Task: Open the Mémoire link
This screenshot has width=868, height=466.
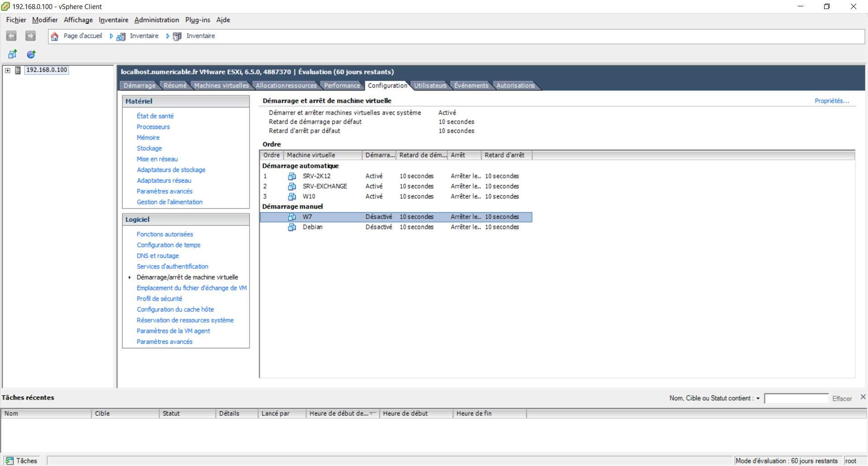Action: point(148,138)
